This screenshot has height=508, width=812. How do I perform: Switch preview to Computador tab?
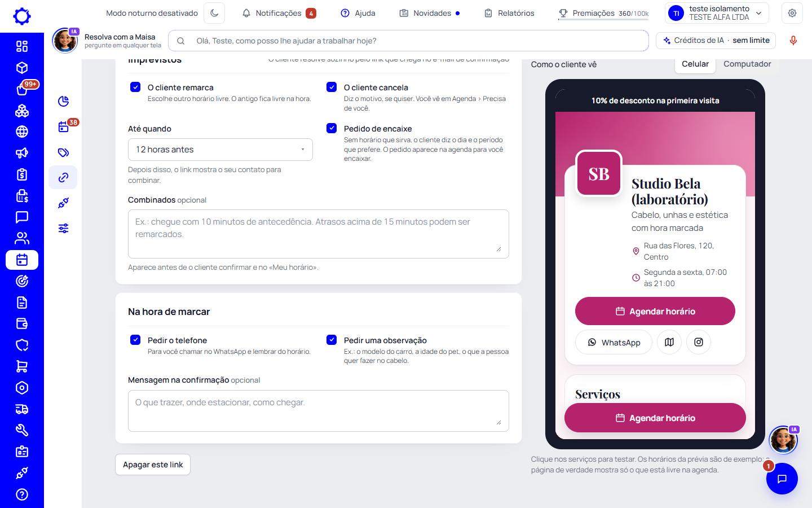point(747,64)
